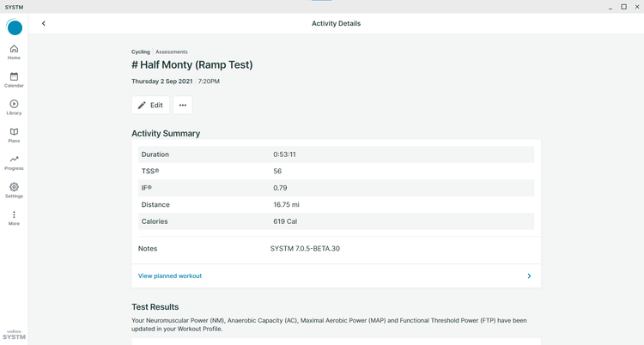This screenshot has width=644, height=345.
Task: Open the More menu in sidebar
Action: [x=14, y=218]
